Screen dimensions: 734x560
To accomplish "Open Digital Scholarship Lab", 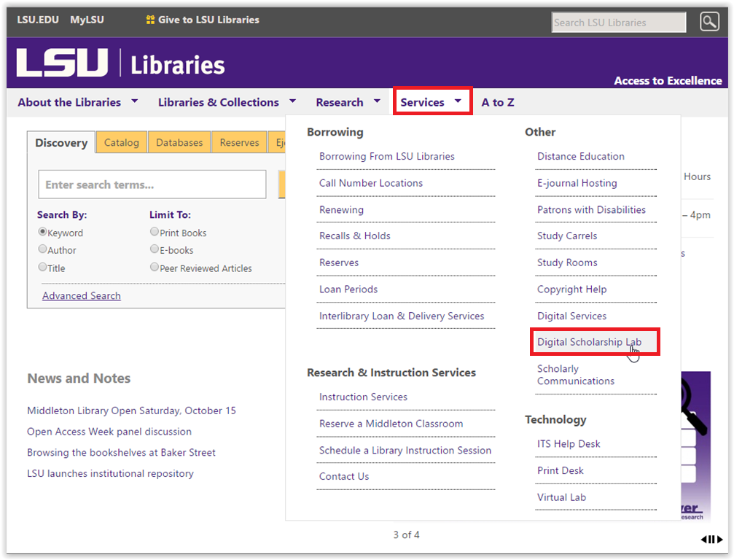I will click(x=589, y=342).
